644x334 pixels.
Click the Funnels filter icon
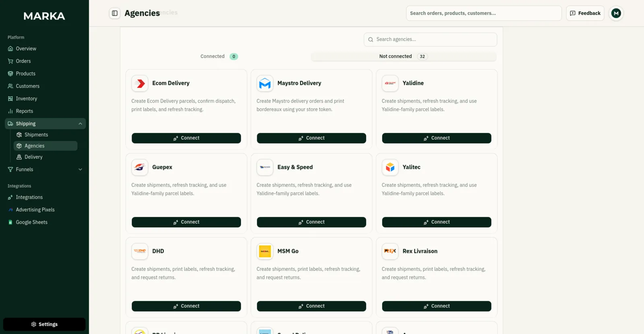(x=10, y=170)
